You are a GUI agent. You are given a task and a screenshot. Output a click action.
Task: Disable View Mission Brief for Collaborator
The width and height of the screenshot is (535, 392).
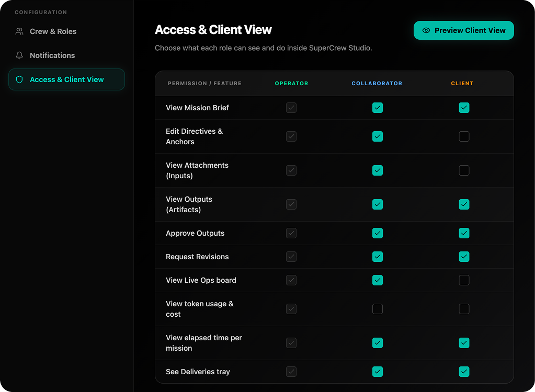pyautogui.click(x=377, y=108)
